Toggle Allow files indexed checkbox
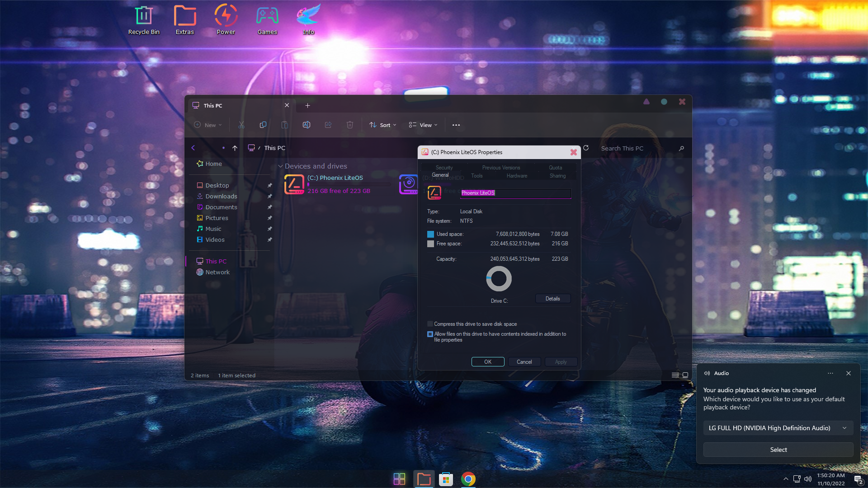868x488 pixels. point(430,334)
